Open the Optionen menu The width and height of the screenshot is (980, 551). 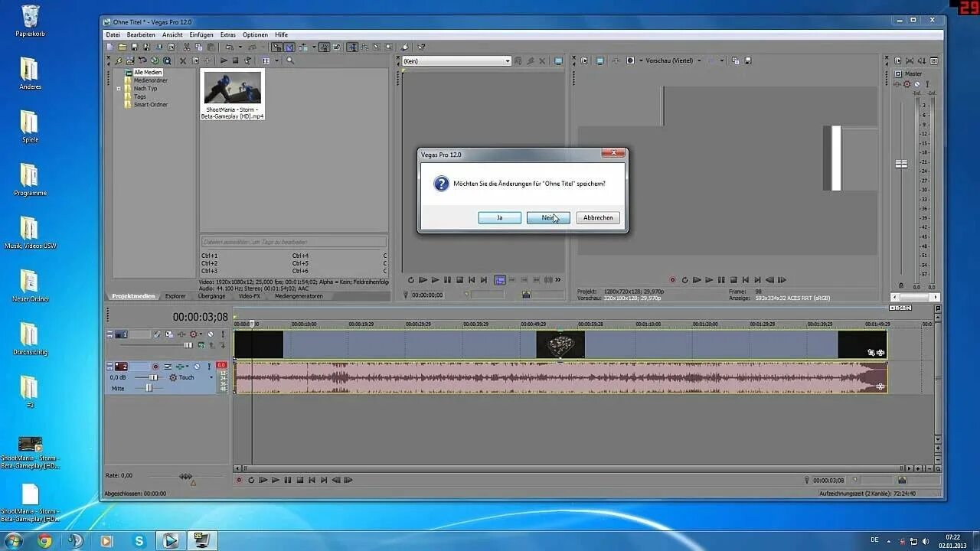255,34
